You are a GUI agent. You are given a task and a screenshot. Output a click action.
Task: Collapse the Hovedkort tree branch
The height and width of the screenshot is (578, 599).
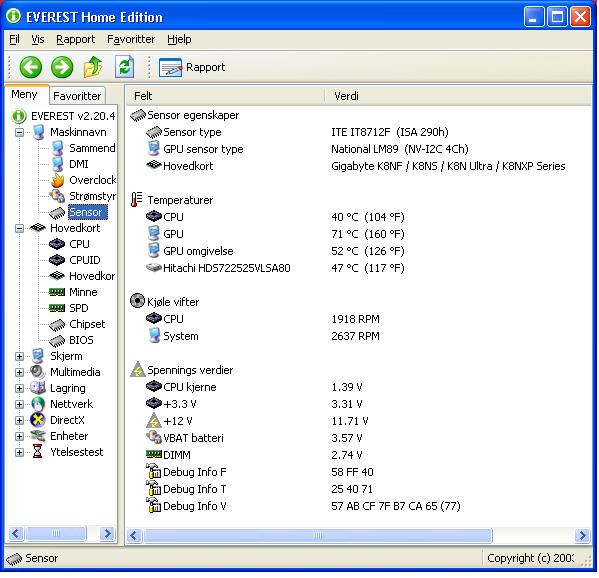click(19, 228)
